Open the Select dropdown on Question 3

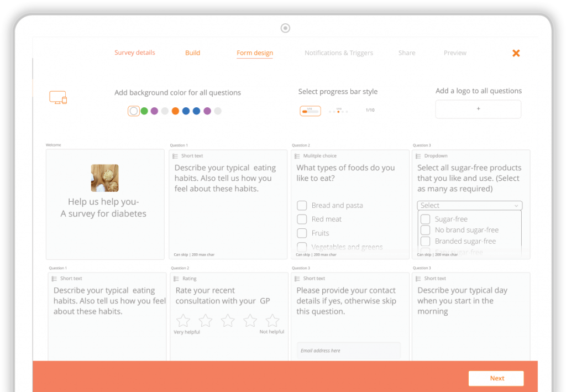tap(469, 205)
